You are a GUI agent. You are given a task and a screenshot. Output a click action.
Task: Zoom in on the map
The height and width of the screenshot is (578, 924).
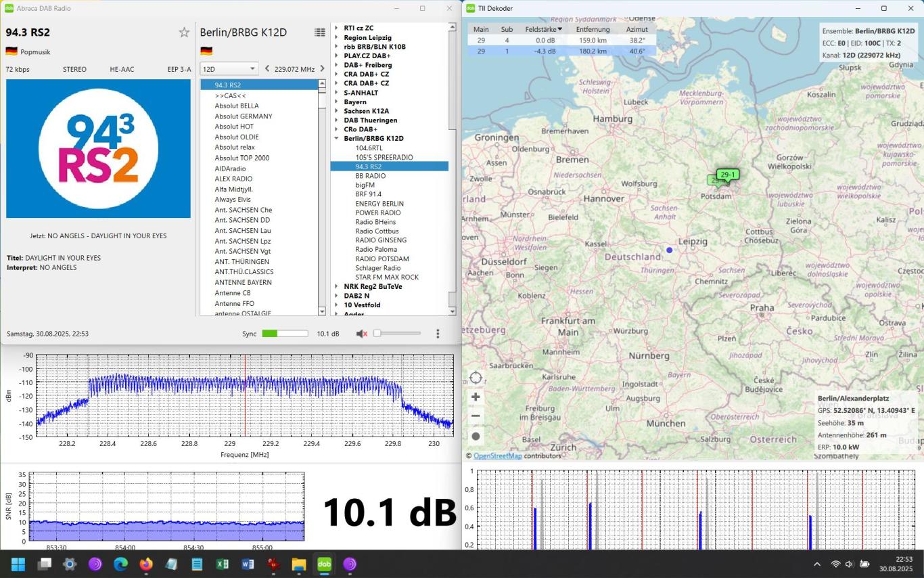click(x=476, y=397)
